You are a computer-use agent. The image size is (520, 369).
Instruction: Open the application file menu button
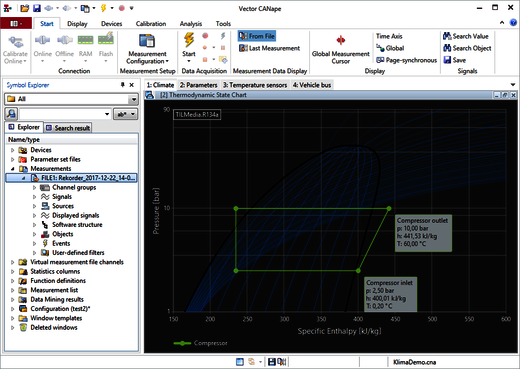(16, 23)
